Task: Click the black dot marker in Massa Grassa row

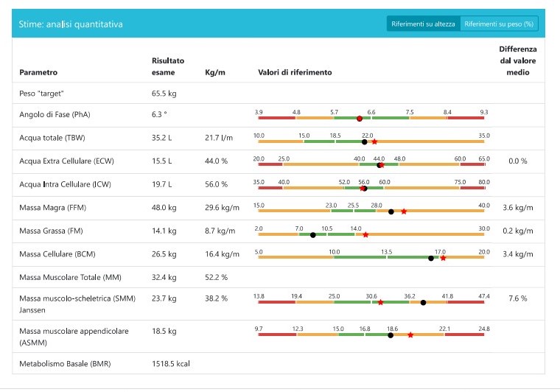Action: [x=313, y=235]
